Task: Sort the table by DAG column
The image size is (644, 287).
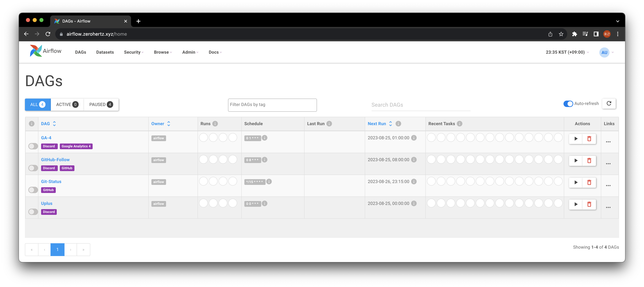Action: [x=49, y=124]
